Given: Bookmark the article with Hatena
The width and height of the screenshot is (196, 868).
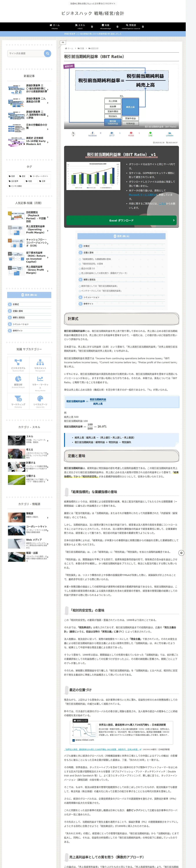Looking at the screenshot, I should coord(112,134).
